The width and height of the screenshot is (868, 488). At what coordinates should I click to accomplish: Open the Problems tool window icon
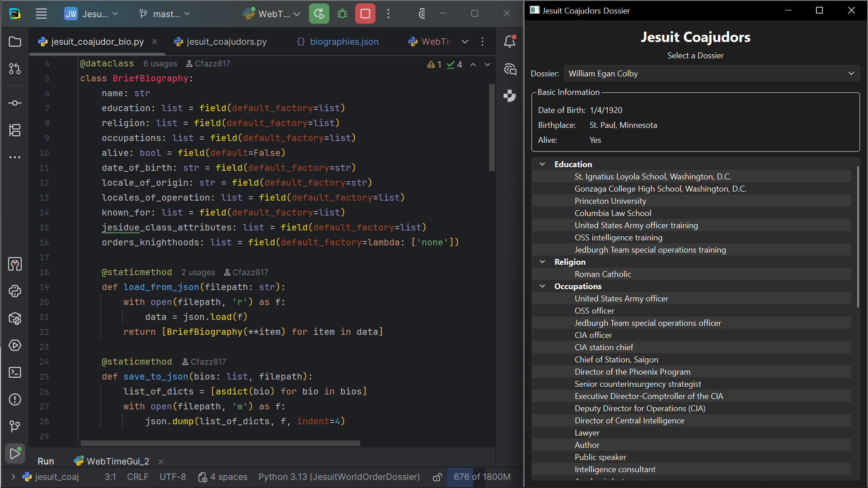click(15, 399)
